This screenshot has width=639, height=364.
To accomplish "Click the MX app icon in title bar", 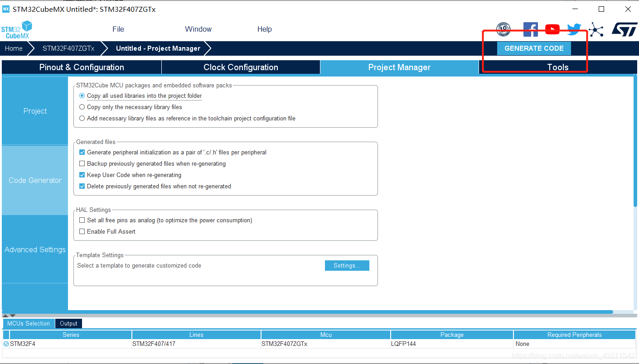I will pos(6,9).
